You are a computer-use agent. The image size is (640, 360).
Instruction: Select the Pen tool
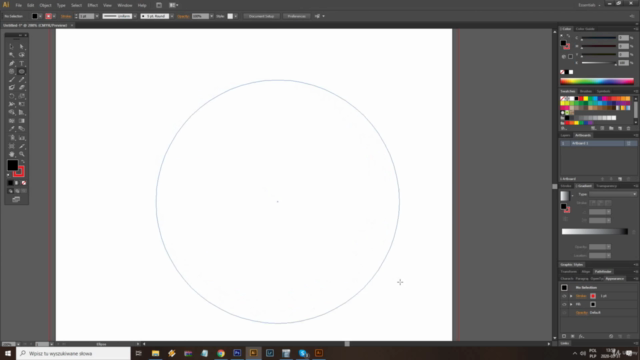click(11, 63)
